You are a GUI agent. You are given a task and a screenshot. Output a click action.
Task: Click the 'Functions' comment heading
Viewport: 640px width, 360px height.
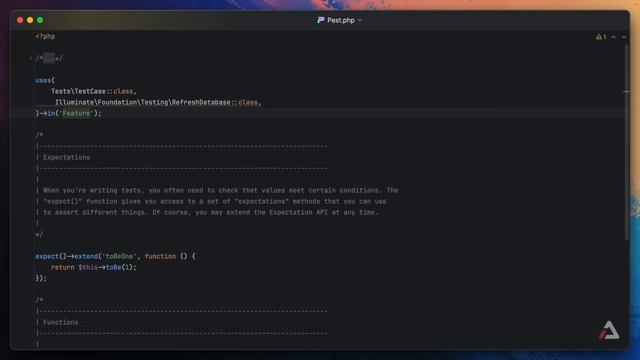(x=60, y=322)
